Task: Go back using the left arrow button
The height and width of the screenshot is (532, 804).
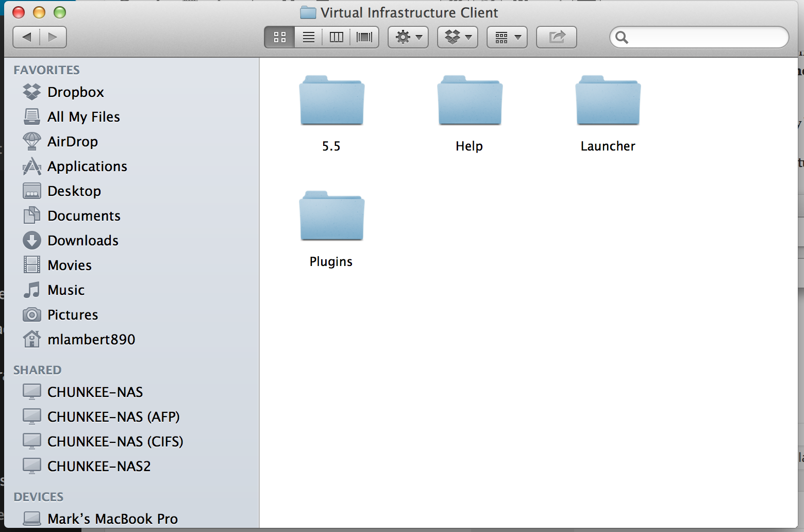Action: [27, 37]
